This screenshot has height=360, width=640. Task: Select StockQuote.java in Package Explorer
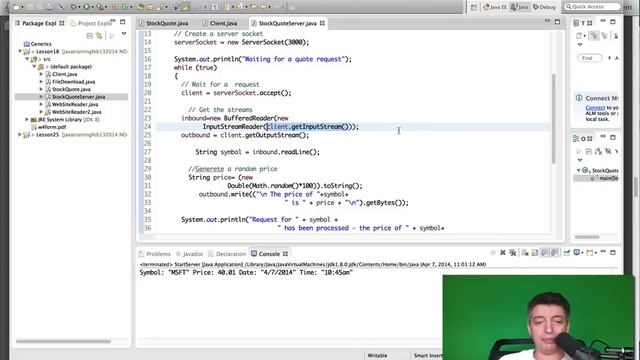71,89
